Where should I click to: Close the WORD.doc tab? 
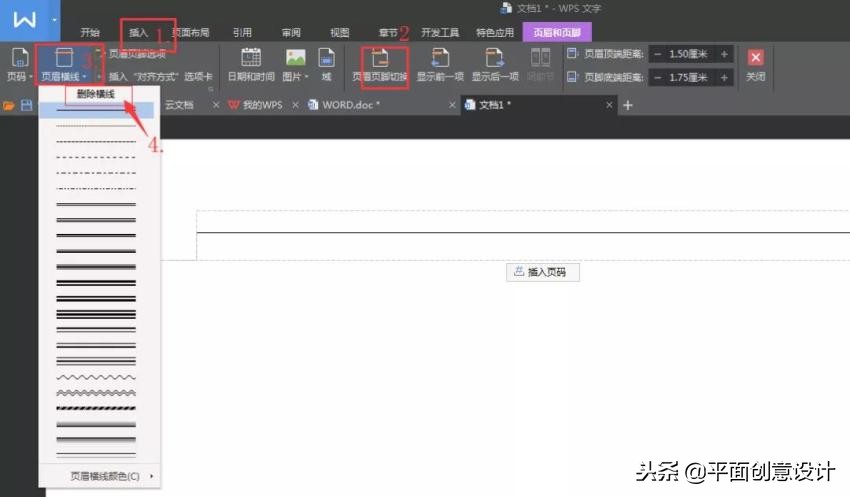click(x=452, y=105)
